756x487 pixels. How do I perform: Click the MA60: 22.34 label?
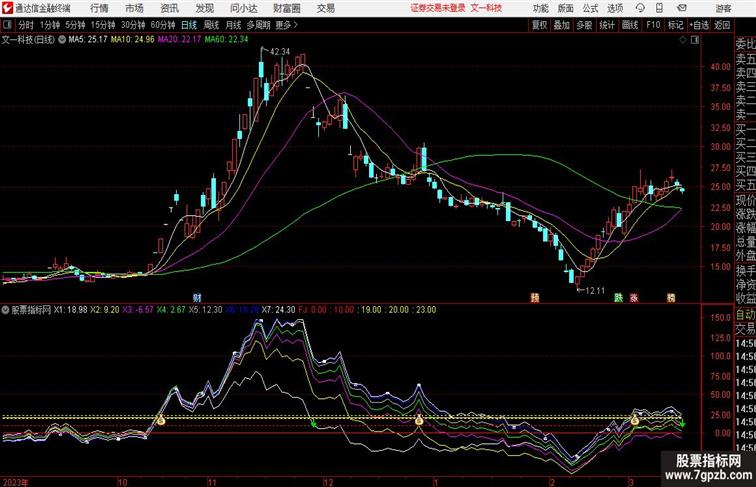tap(226, 40)
